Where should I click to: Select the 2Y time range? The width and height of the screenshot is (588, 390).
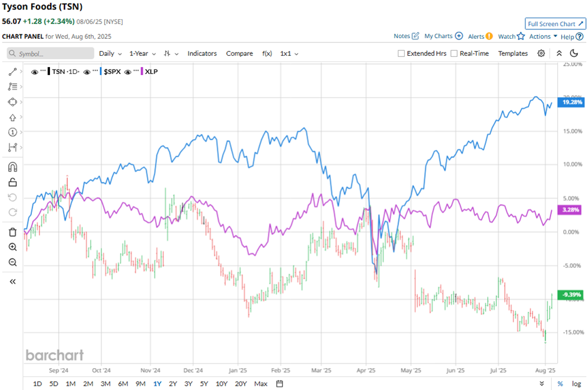(173, 384)
